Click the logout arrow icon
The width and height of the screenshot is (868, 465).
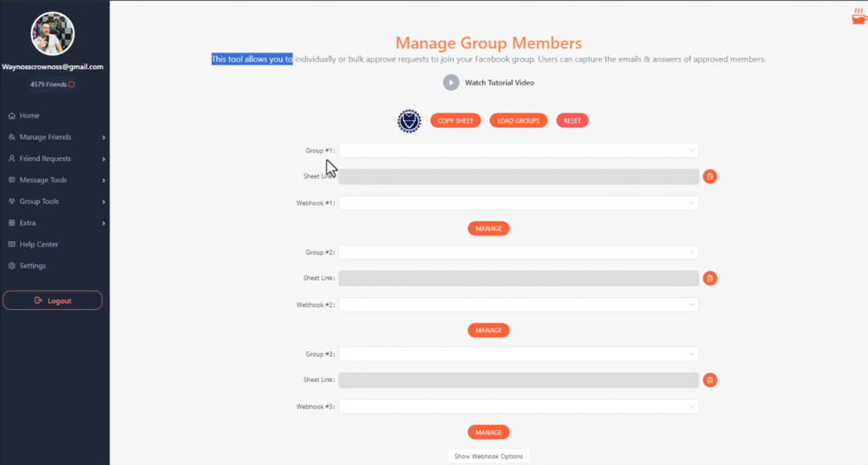(38, 301)
